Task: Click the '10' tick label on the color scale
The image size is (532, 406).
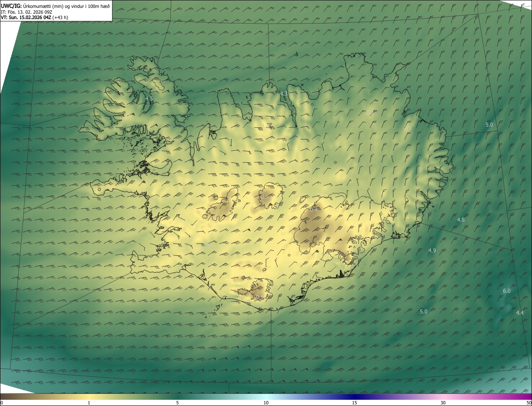Action: [266, 403]
